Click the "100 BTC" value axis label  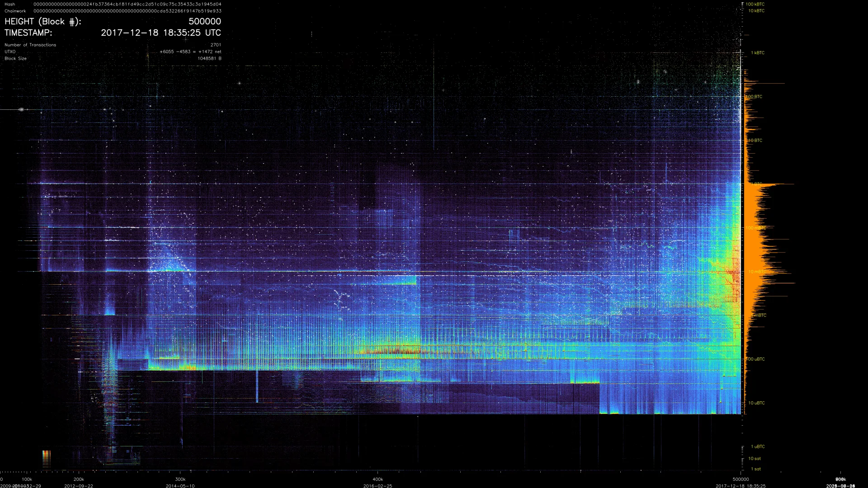coord(754,97)
